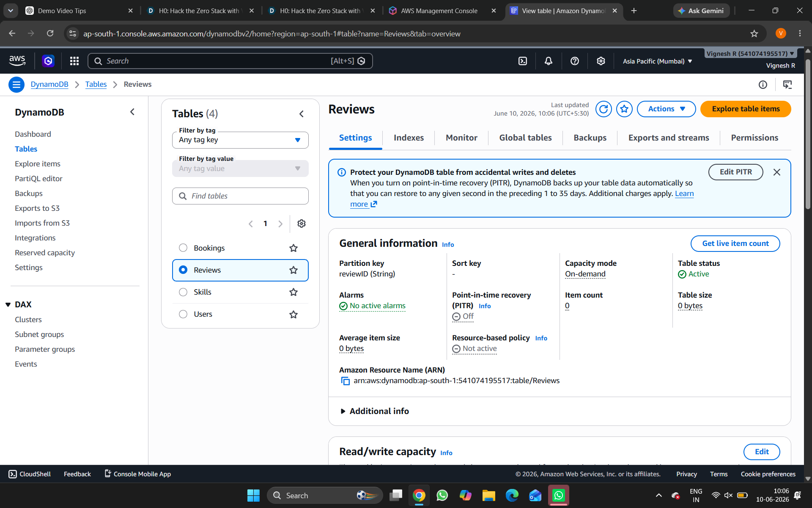Select the Bookings table radio button

click(x=183, y=248)
